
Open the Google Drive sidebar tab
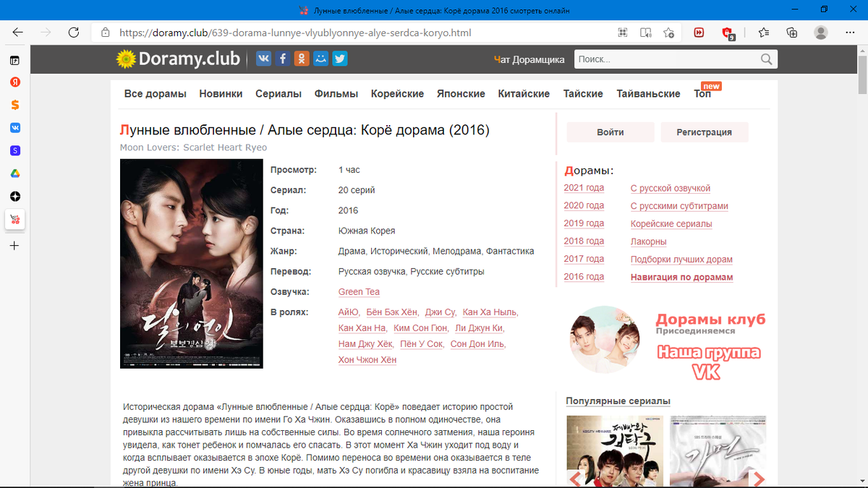[x=14, y=174]
